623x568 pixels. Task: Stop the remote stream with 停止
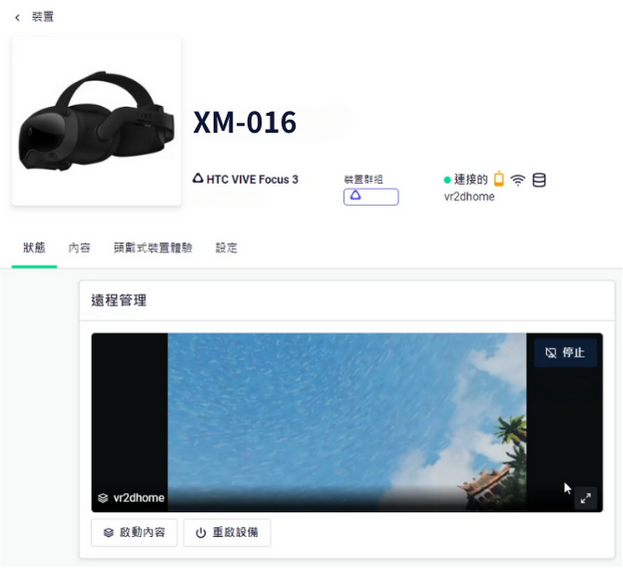[565, 353]
